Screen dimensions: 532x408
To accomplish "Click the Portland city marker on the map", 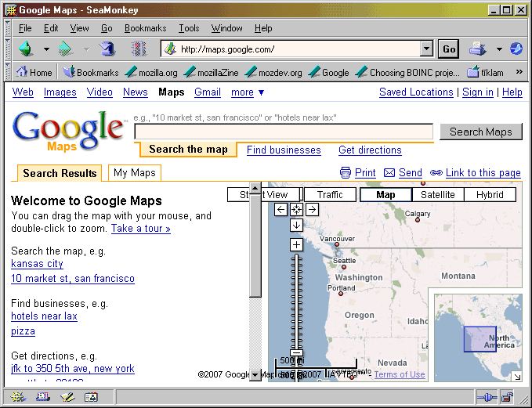I will [x=341, y=294].
